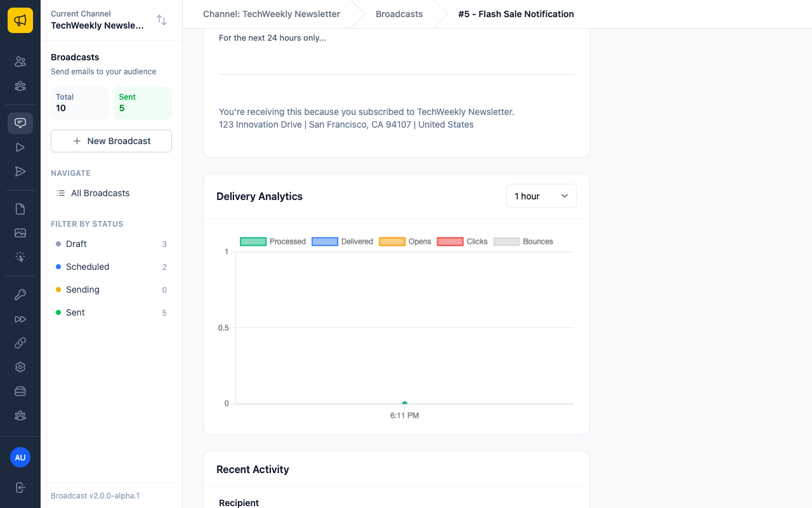Open the 1 hour time range dropdown
Image resolution: width=812 pixels, height=508 pixels.
coord(541,196)
